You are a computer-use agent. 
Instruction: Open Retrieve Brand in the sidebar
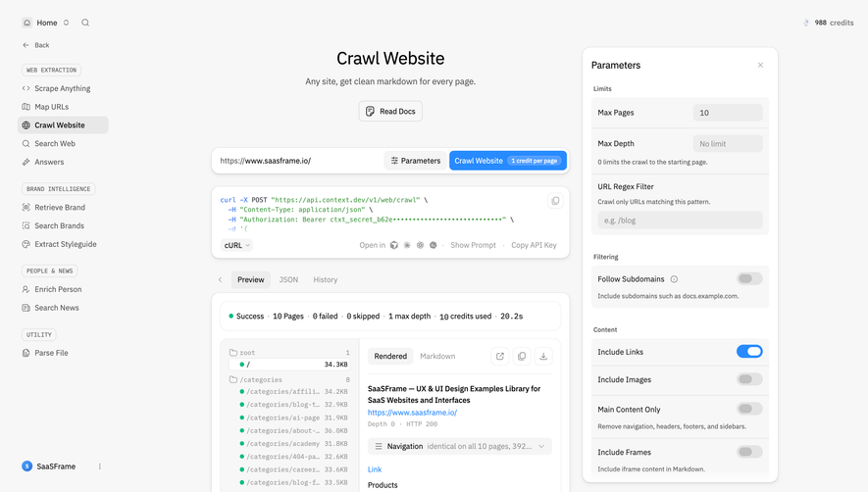(60, 208)
